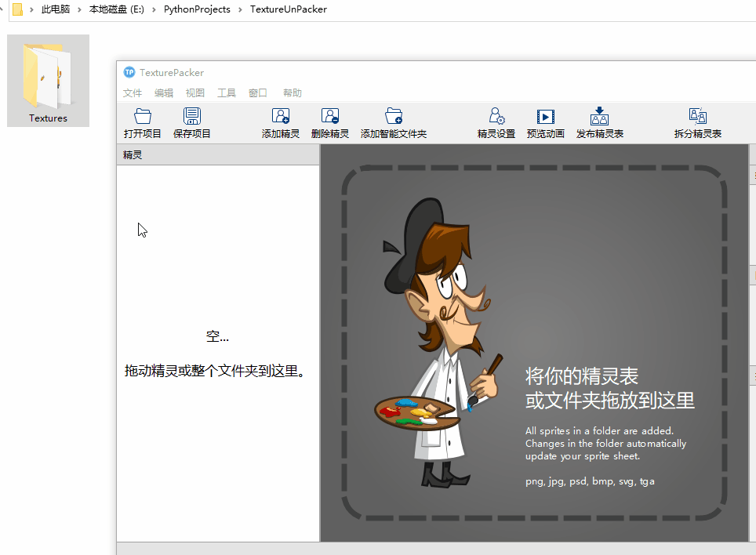756x555 pixels.
Task: Open the 帮助 menu
Action: 293,93
